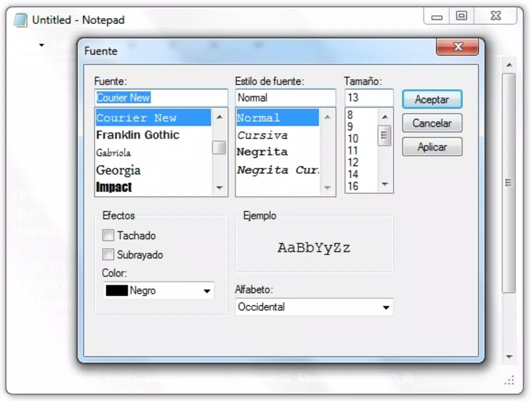Select Negrita in the font style list
The width and height of the screenshot is (532, 401).
click(x=278, y=152)
